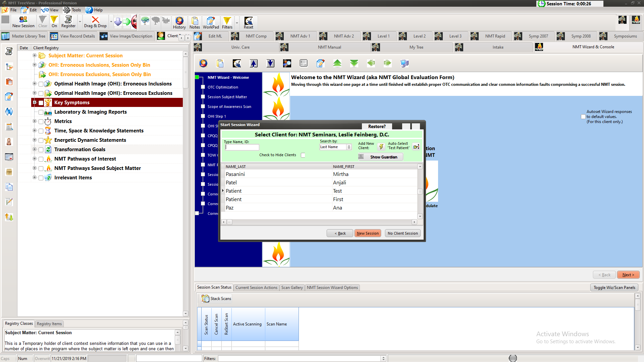Click the Stack Scans icon
The height and width of the screenshot is (362, 644).
click(x=205, y=298)
